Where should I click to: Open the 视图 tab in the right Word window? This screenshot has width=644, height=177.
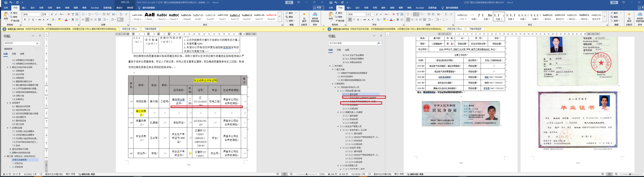(401, 8)
